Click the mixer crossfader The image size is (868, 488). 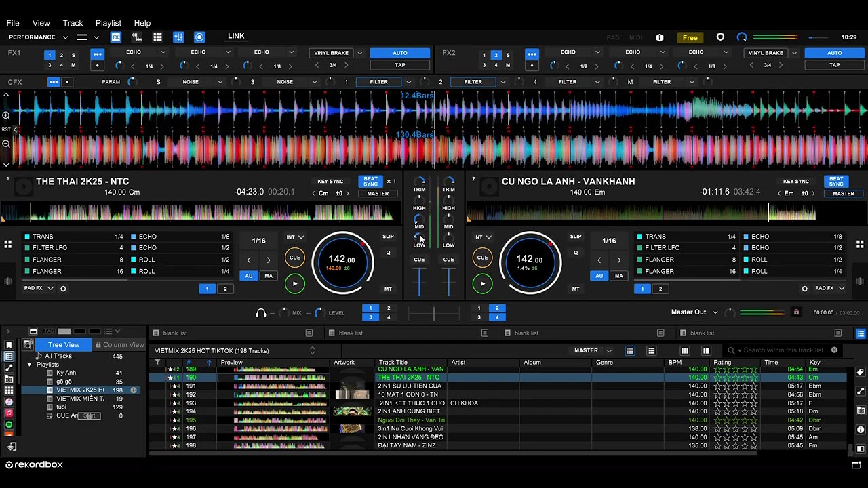pyautogui.click(x=434, y=313)
